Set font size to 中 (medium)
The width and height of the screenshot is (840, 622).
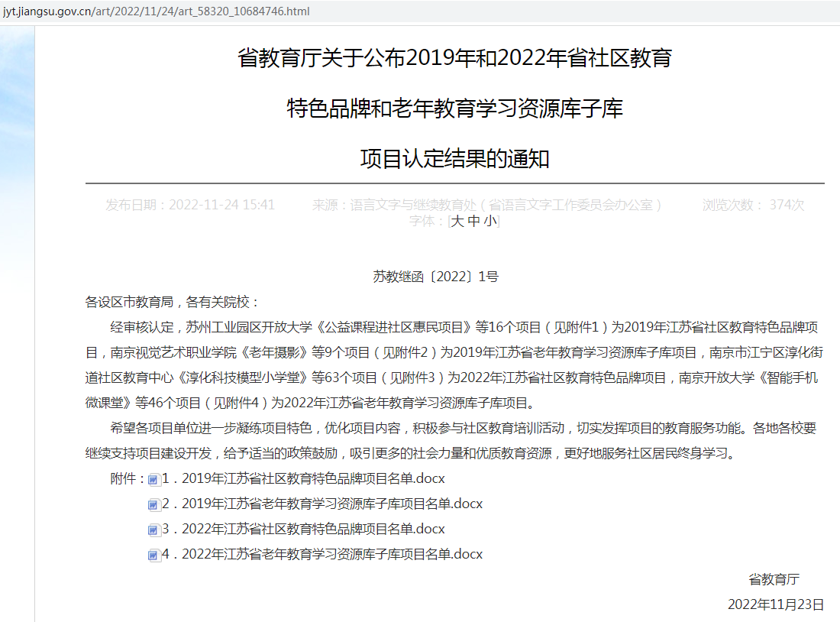(473, 221)
